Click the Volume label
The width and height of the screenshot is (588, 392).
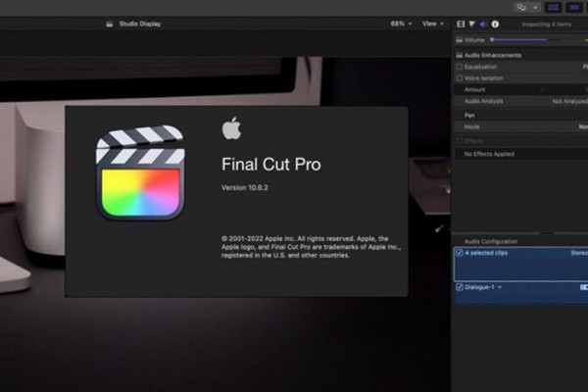coord(474,40)
